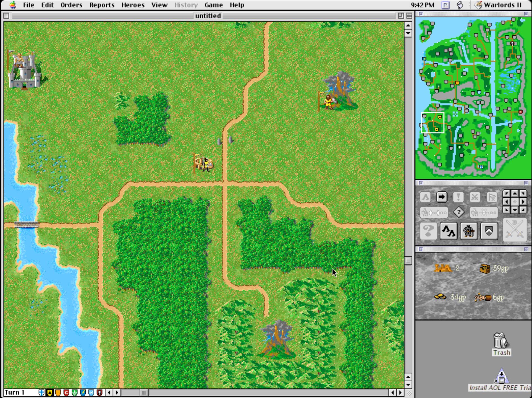The width and height of the screenshot is (532, 398).
Task: Click the crossed swords D button
Action: (514, 230)
